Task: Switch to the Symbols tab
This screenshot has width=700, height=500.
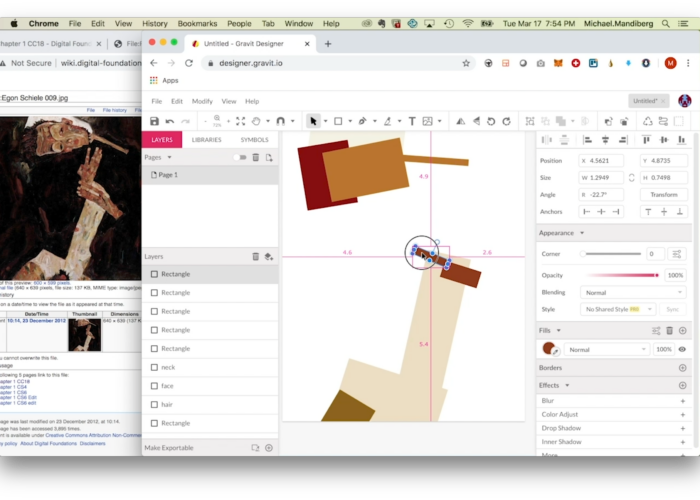Action: click(x=254, y=140)
